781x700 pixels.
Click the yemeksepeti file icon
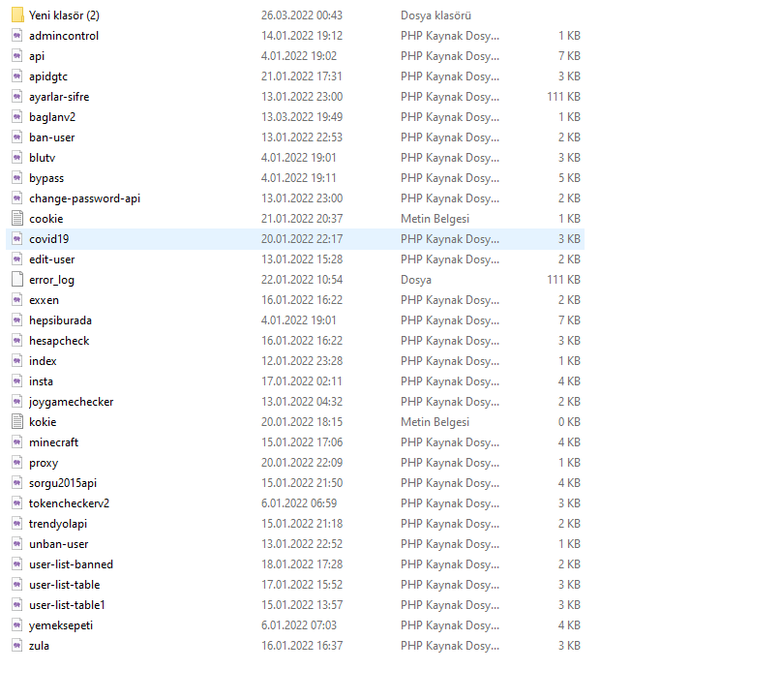[x=17, y=625]
